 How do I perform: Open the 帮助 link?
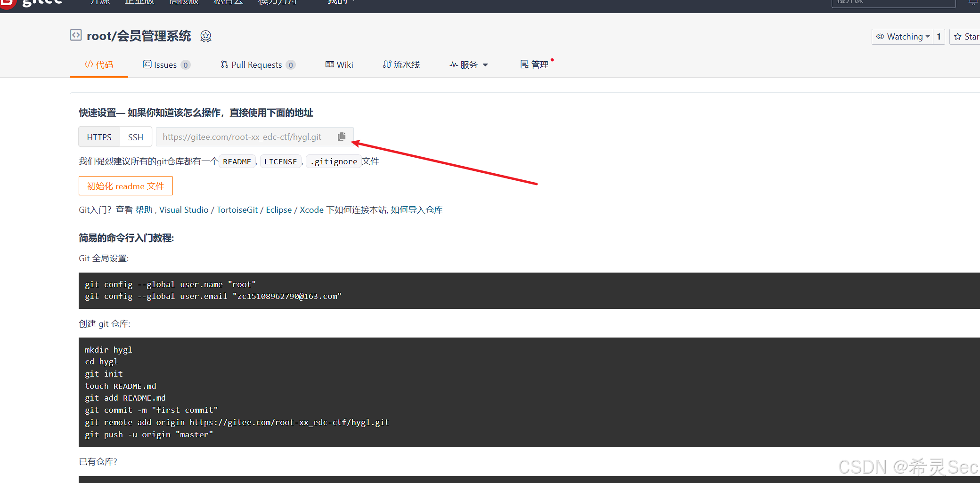[x=144, y=209]
